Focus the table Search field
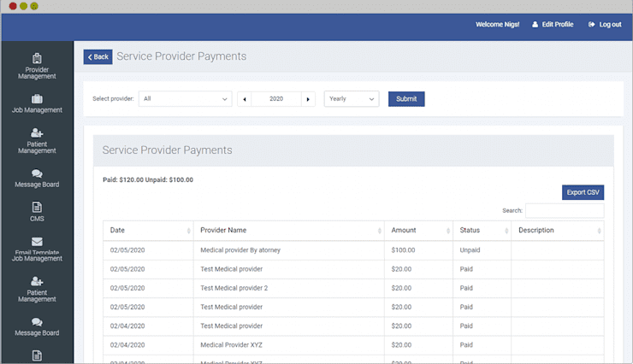 [565, 210]
